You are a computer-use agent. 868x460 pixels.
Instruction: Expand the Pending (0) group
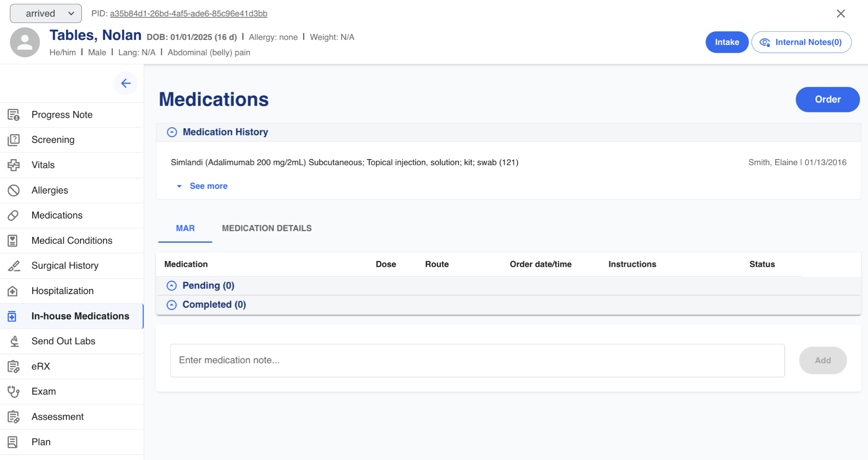click(x=171, y=286)
